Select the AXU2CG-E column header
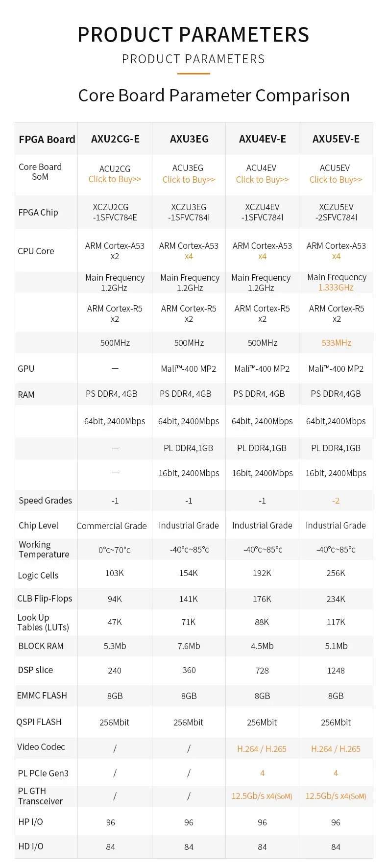The width and height of the screenshot is (387, 868). (115, 139)
